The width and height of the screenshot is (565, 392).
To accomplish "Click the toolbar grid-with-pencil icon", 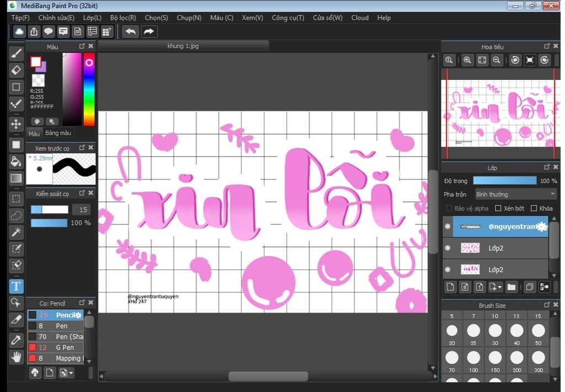I will pyautogui.click(x=106, y=31).
